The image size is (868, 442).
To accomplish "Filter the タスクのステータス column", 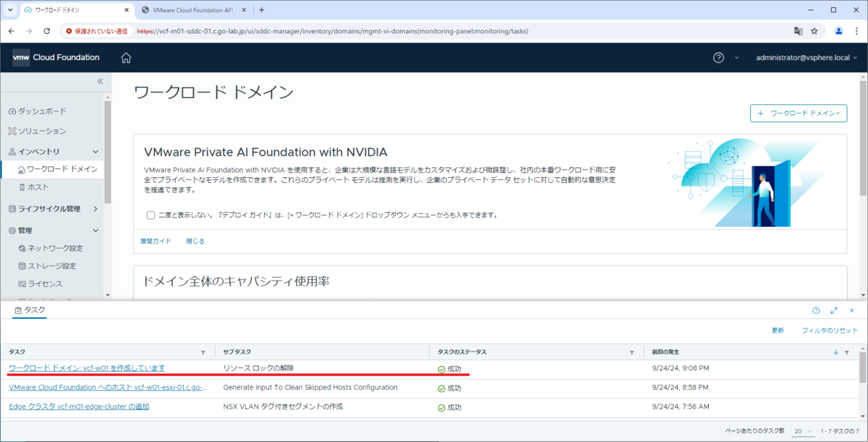I will pyautogui.click(x=632, y=352).
